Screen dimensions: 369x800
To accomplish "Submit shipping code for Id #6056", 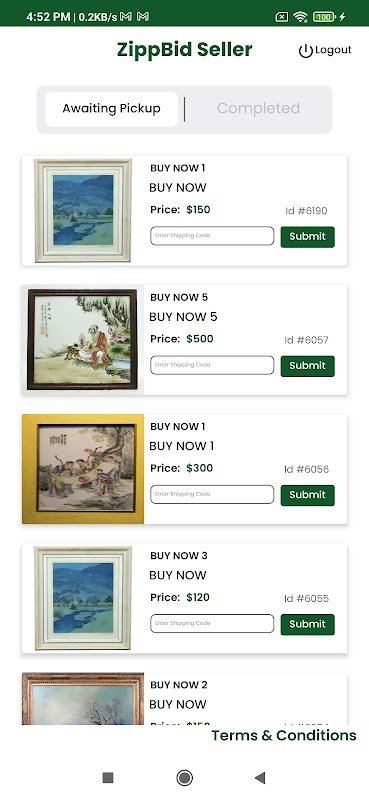I will pyautogui.click(x=307, y=495).
